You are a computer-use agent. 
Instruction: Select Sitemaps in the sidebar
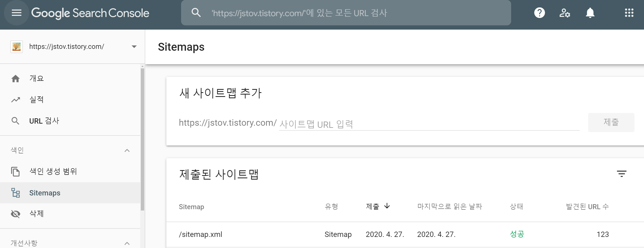pyautogui.click(x=70, y=193)
